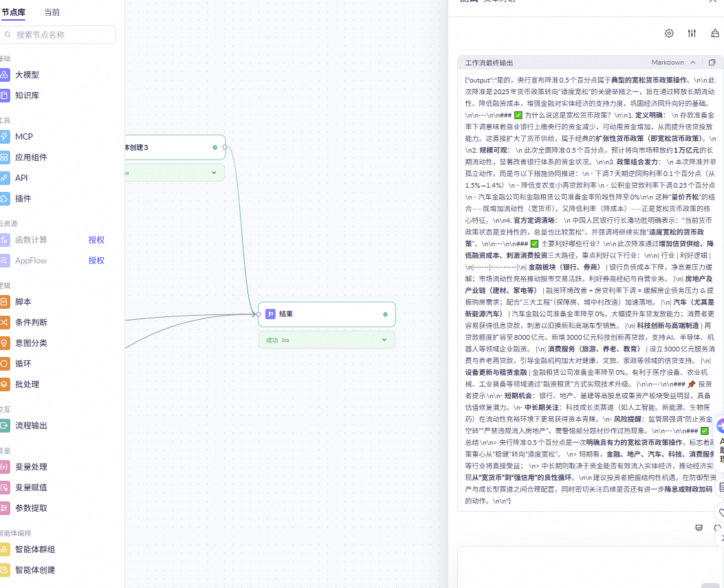The width and height of the screenshot is (724, 588).
Task: Click the message icon below output
Action: (699, 527)
